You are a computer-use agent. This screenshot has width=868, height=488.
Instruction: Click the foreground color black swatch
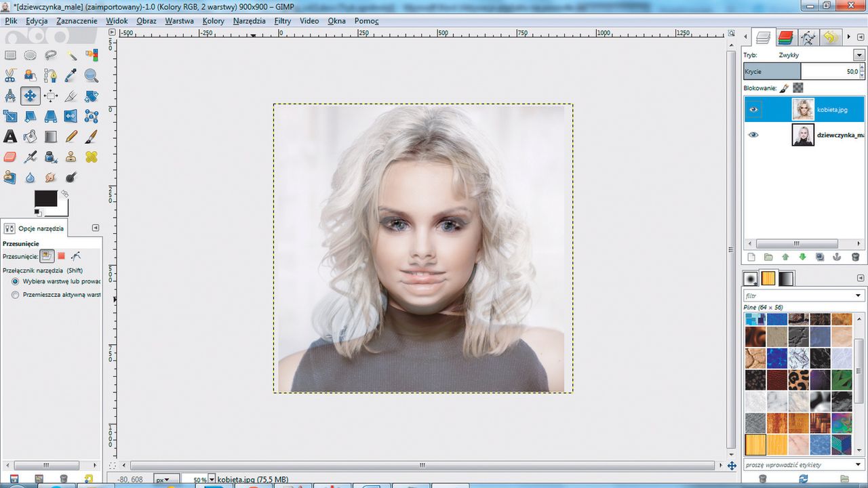click(45, 198)
